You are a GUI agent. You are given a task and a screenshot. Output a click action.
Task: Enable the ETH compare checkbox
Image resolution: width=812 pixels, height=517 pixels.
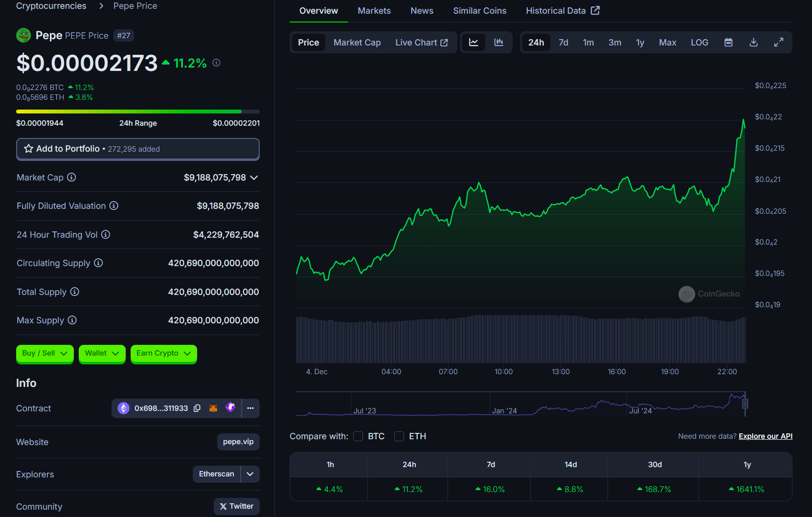(x=399, y=436)
